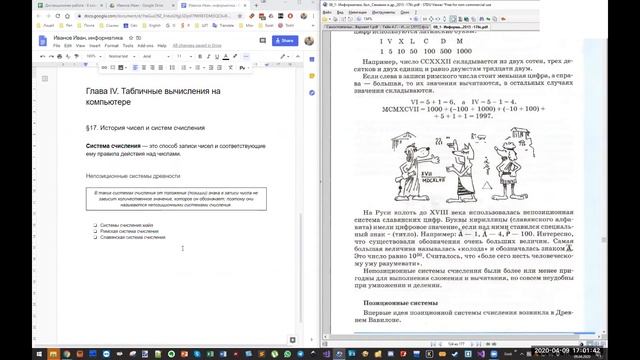Undo the last edit in Google Docs

click(42, 56)
